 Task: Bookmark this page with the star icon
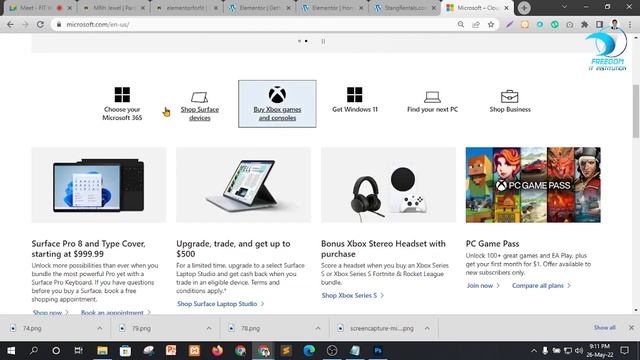click(491, 24)
